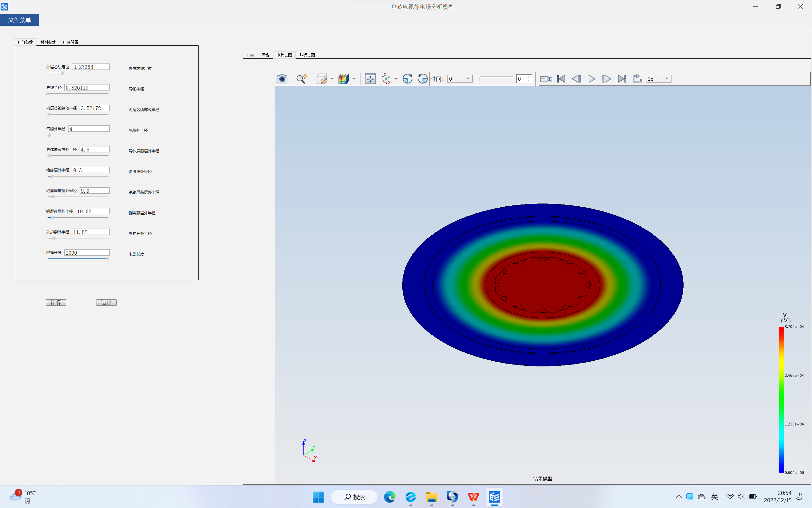
Task: Rotate view counterclockwise icon
Action: coord(422,79)
